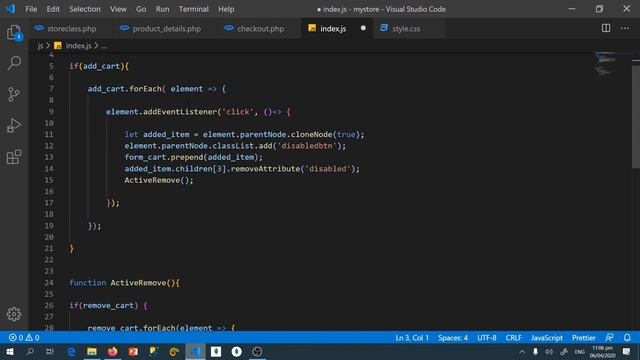
Task: Click the Windows Start button
Action: click(10, 351)
